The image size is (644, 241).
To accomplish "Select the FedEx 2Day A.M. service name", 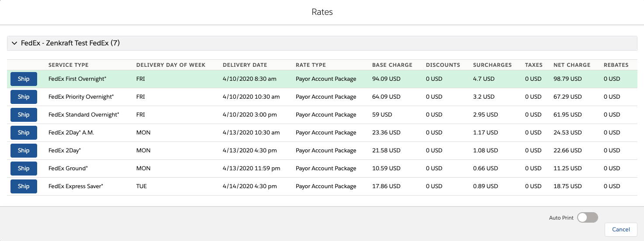I will [71, 133].
